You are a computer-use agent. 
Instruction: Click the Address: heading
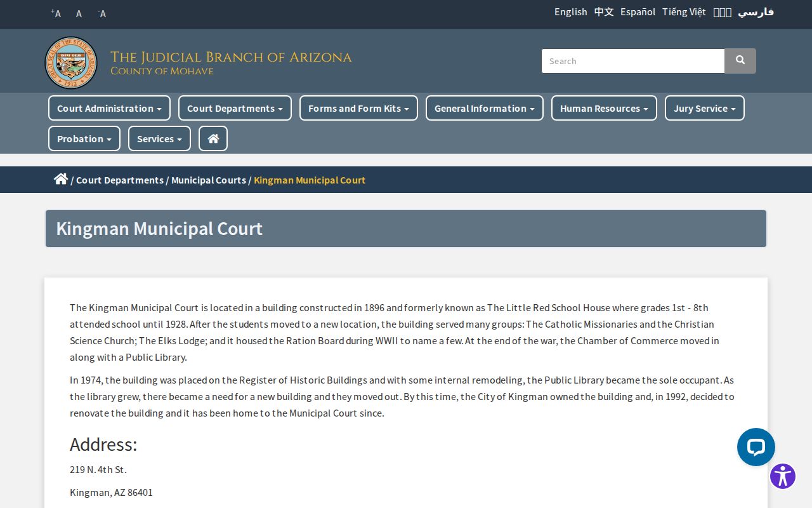tap(103, 444)
